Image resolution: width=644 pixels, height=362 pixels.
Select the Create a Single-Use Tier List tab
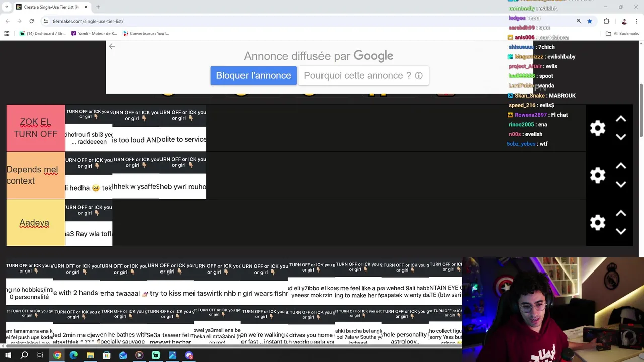point(52,7)
